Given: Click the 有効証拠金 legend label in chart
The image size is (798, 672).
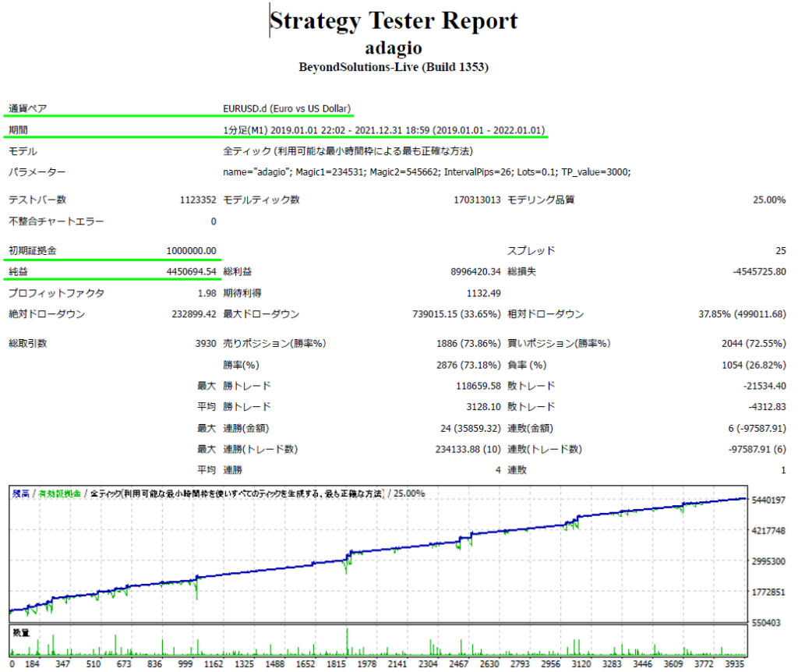Looking at the screenshot, I should pyautogui.click(x=60, y=493).
